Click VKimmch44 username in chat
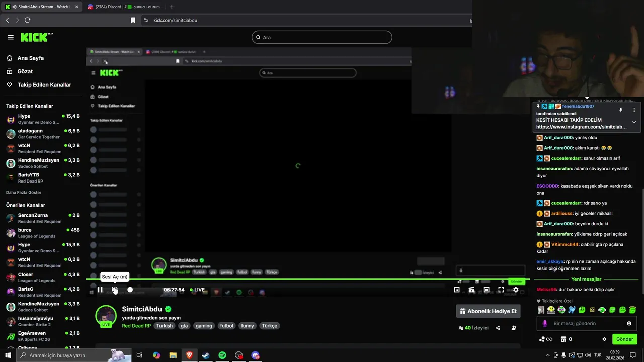Image resolution: width=644 pixels, height=362 pixels. (x=565, y=244)
